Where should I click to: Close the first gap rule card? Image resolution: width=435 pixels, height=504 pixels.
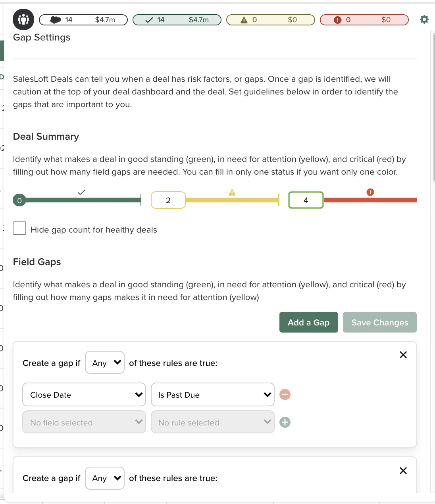click(403, 355)
